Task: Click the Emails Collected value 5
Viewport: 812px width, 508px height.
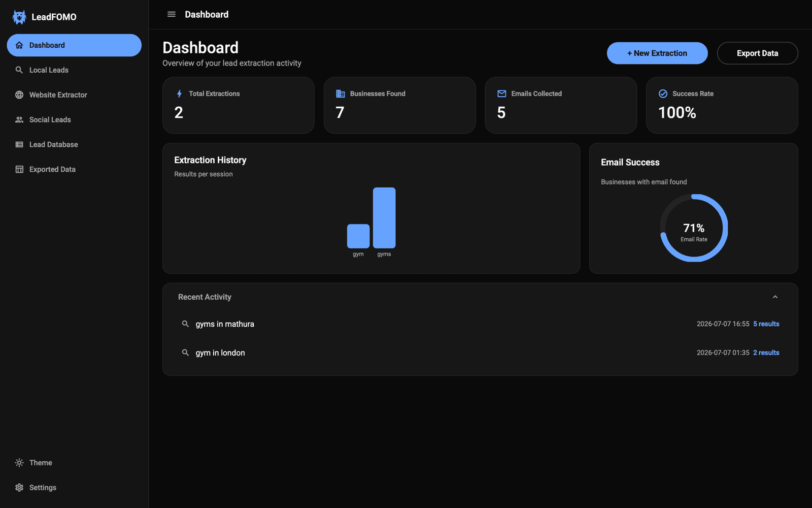Action: 501,113
